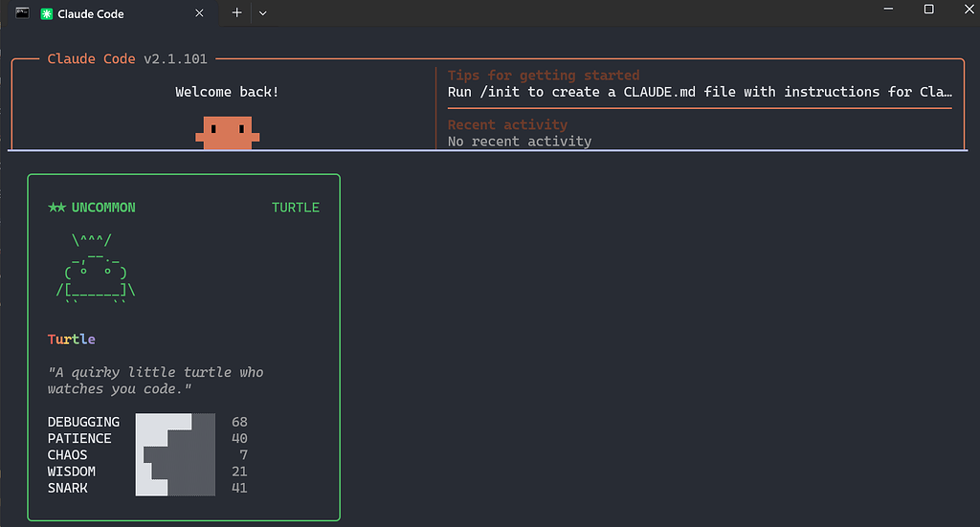Click the Recent activity heading
Viewport: 980px width, 527px height.
point(507,124)
